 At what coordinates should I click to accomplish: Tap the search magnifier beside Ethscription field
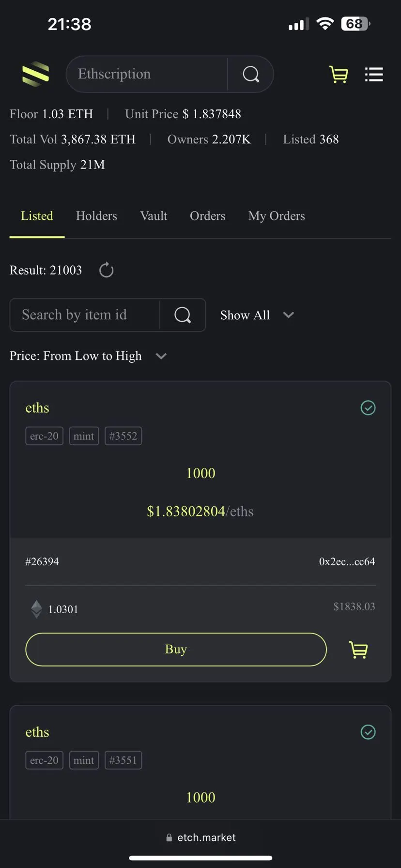pyautogui.click(x=251, y=74)
